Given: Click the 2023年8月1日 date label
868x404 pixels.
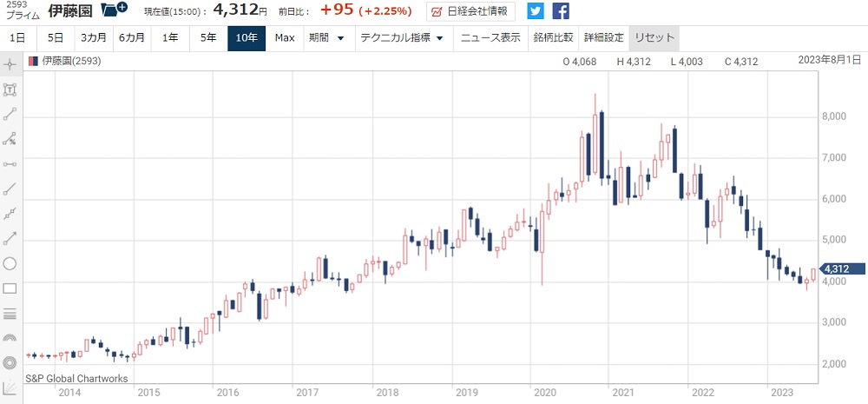Looking at the screenshot, I should tap(830, 61).
